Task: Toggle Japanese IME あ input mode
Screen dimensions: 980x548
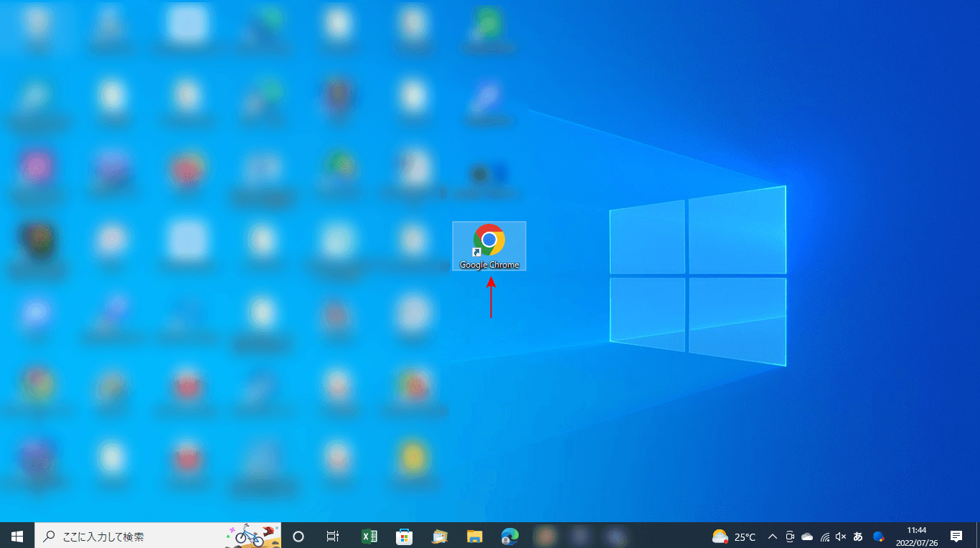Action: coord(858,536)
